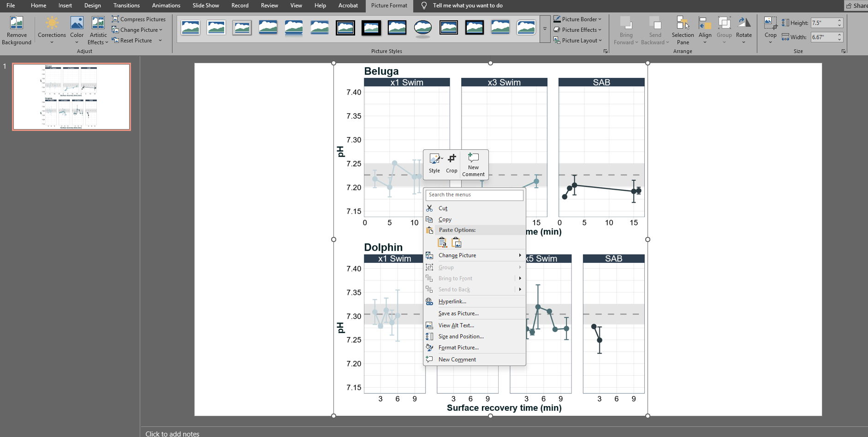Select the Color recolor tool
868x437 pixels.
(77, 30)
